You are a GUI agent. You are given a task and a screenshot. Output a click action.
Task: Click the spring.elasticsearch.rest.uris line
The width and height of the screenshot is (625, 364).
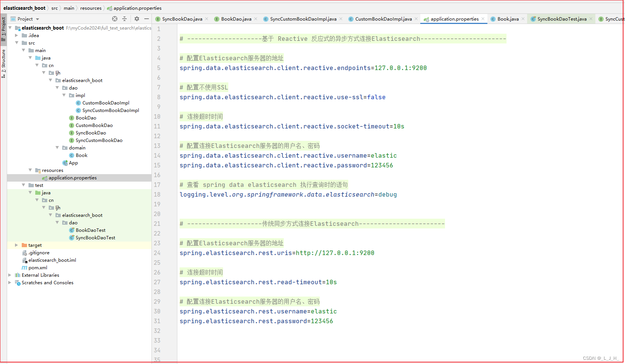[x=277, y=253]
